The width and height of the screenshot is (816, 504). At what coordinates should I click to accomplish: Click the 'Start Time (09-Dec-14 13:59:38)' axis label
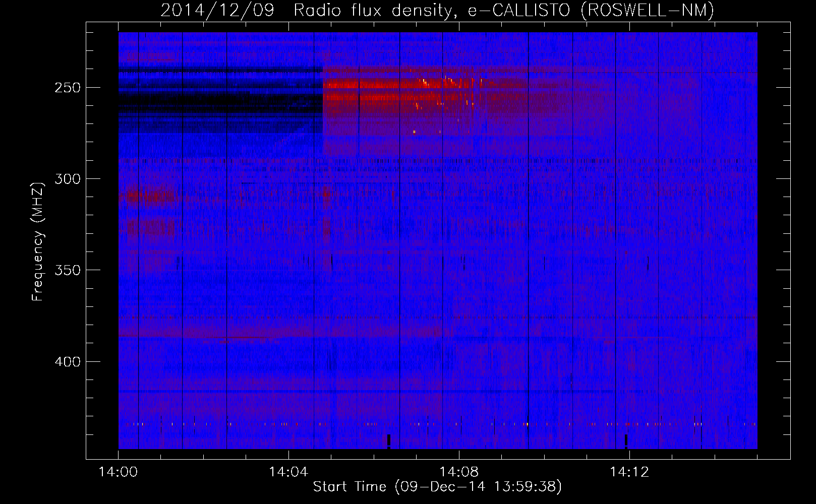[437, 487]
